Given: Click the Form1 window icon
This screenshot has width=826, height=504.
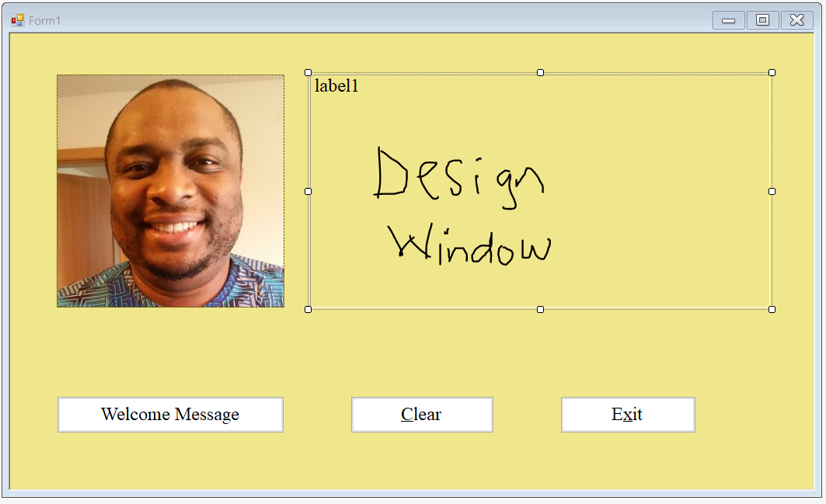Looking at the screenshot, I should coord(17,20).
